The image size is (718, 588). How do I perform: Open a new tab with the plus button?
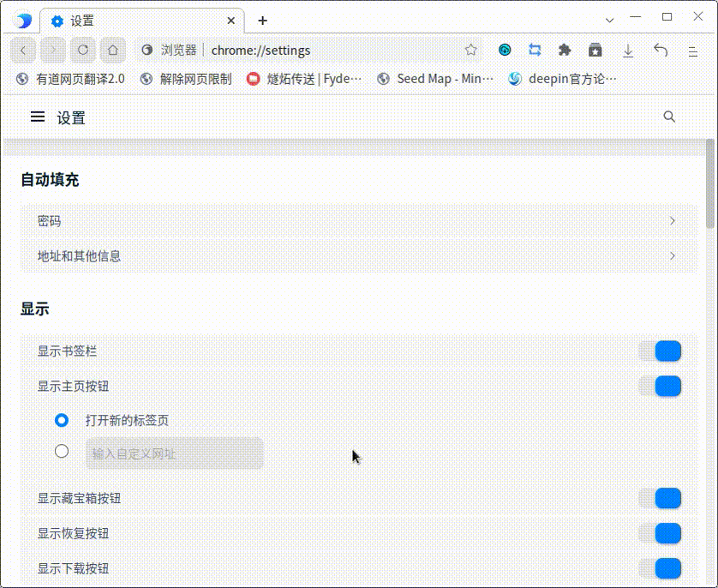click(262, 20)
